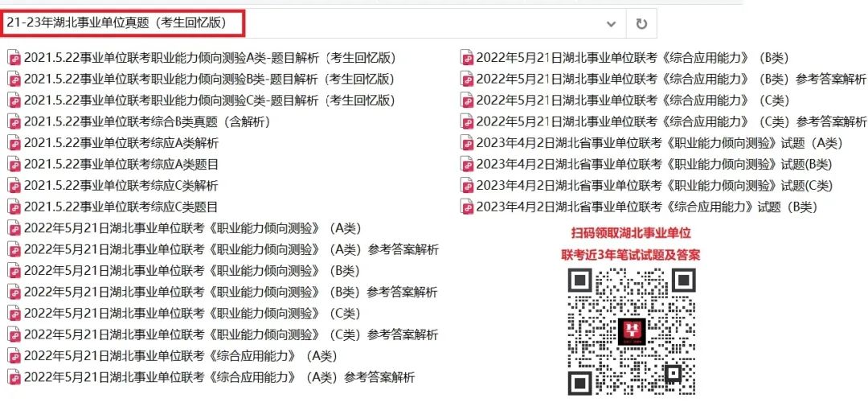The width and height of the screenshot is (868, 406).
Task: Select PDF icon of 2021.5.22 职业能力倾向测验B类-题目解析
Action: 14,80
